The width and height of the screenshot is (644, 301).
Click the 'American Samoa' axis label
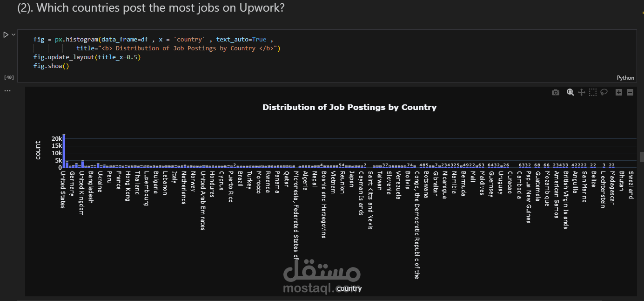pyautogui.click(x=556, y=194)
